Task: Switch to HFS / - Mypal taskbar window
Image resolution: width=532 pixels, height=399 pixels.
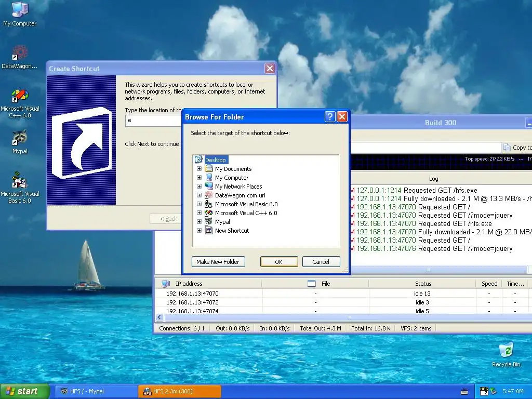Action: click(96, 391)
